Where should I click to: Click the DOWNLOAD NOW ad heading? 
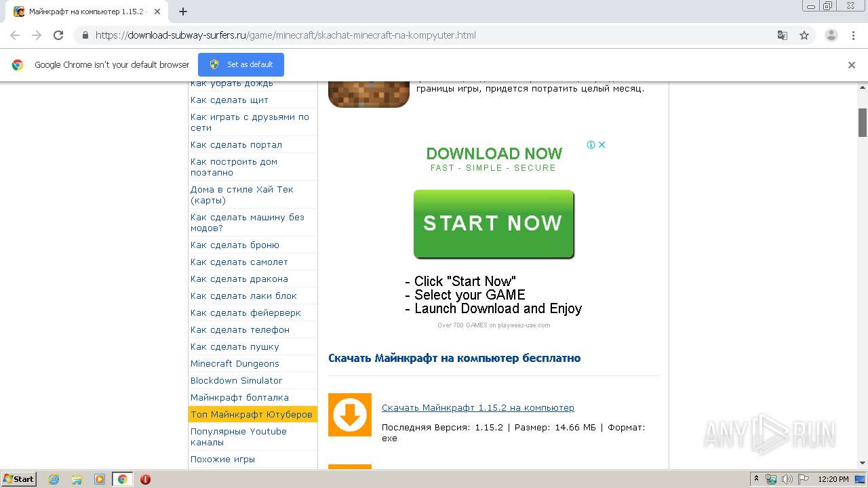click(494, 153)
